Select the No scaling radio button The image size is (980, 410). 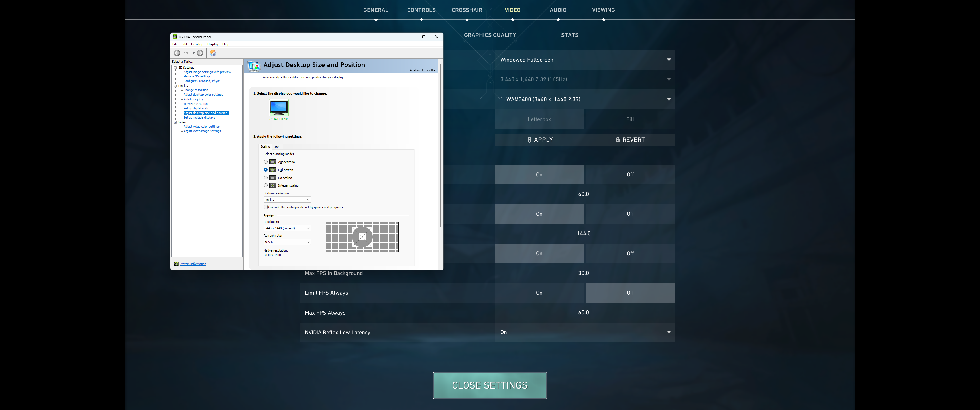(x=266, y=178)
